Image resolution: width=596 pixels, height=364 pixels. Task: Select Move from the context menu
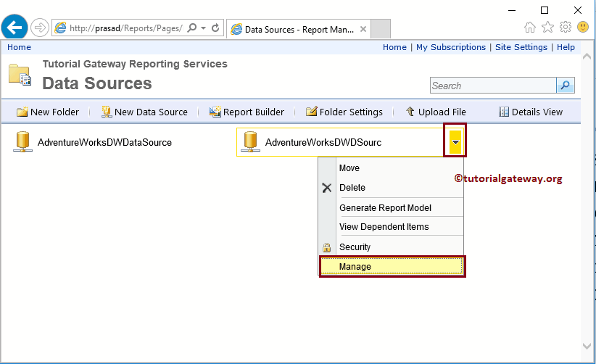tap(349, 168)
